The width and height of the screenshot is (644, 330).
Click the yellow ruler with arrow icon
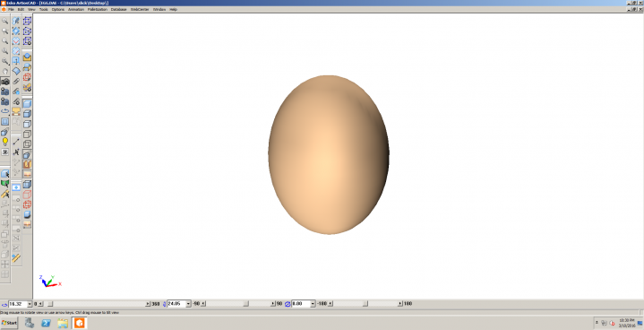tap(5, 194)
